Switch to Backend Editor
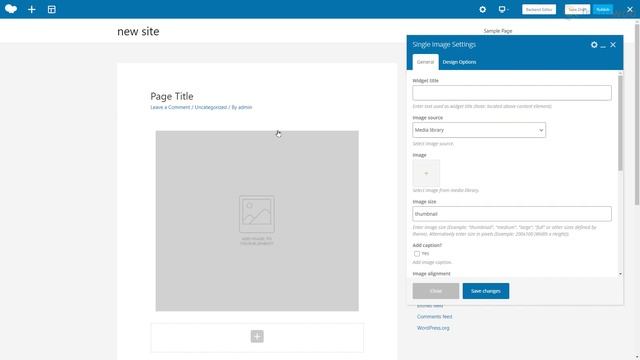The image size is (640, 360). click(539, 9)
